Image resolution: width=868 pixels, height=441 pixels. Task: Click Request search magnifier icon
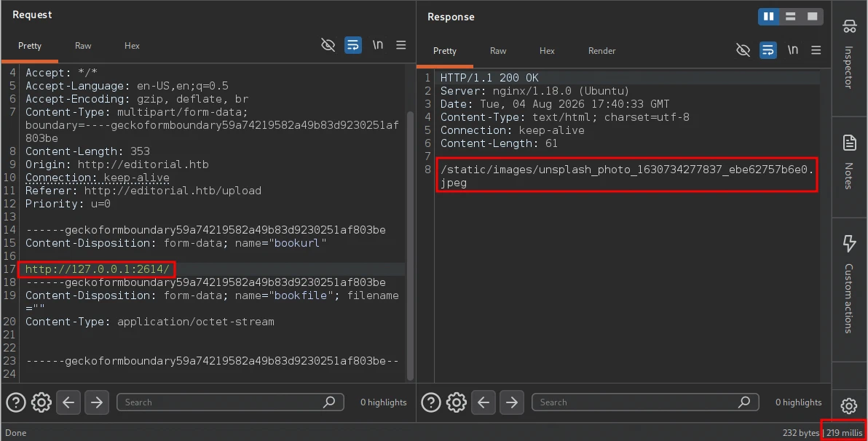[329, 402]
